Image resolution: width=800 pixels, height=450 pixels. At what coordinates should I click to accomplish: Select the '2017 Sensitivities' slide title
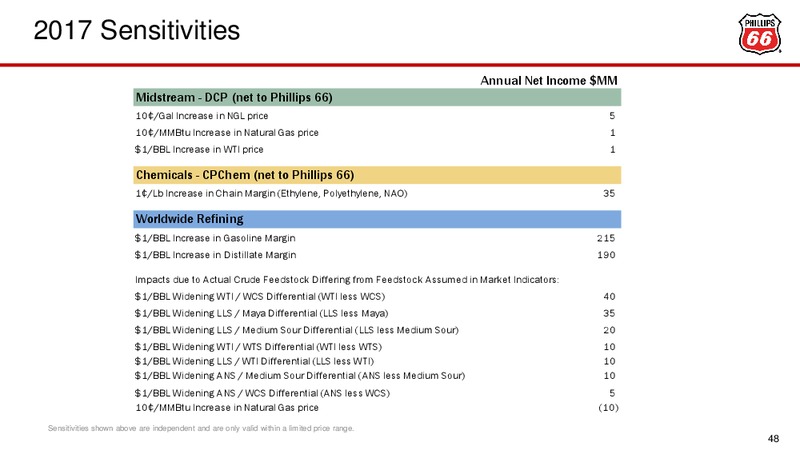tap(137, 30)
